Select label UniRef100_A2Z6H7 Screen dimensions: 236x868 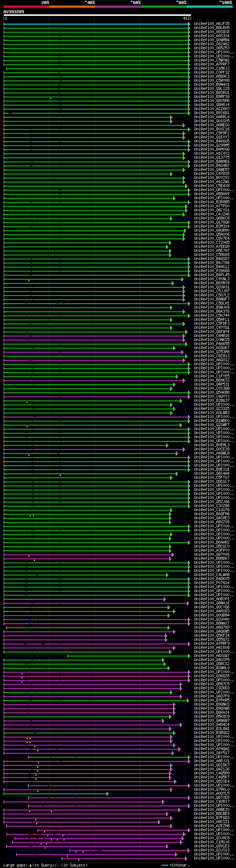click(x=212, y=109)
